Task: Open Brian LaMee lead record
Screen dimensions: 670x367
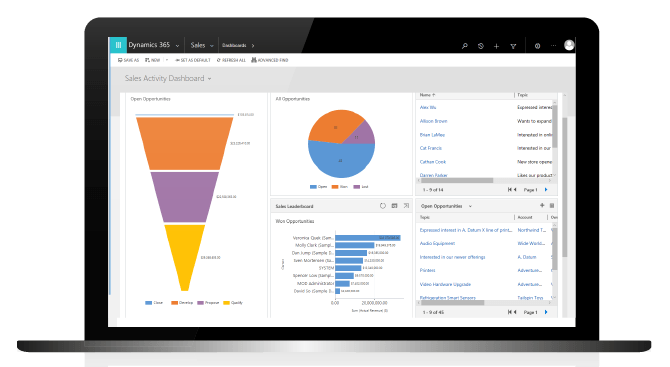Action: pyautogui.click(x=432, y=135)
